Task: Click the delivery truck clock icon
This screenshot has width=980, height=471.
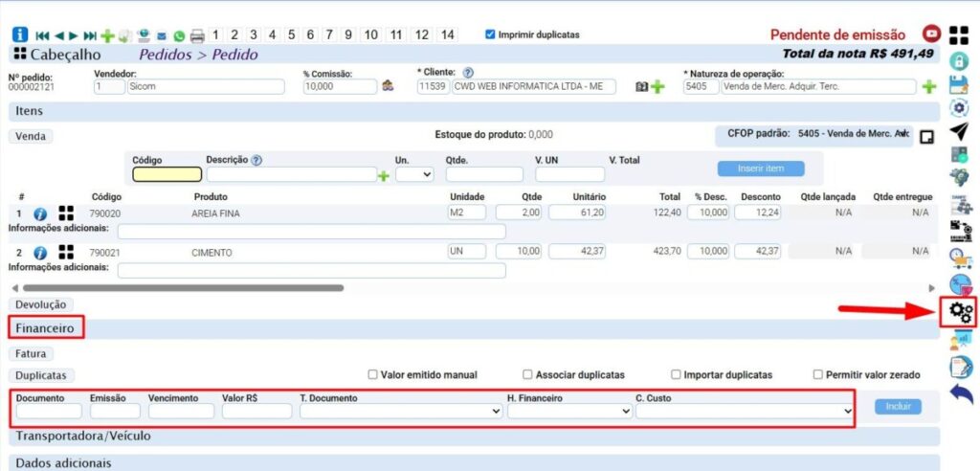Action: 959,258
